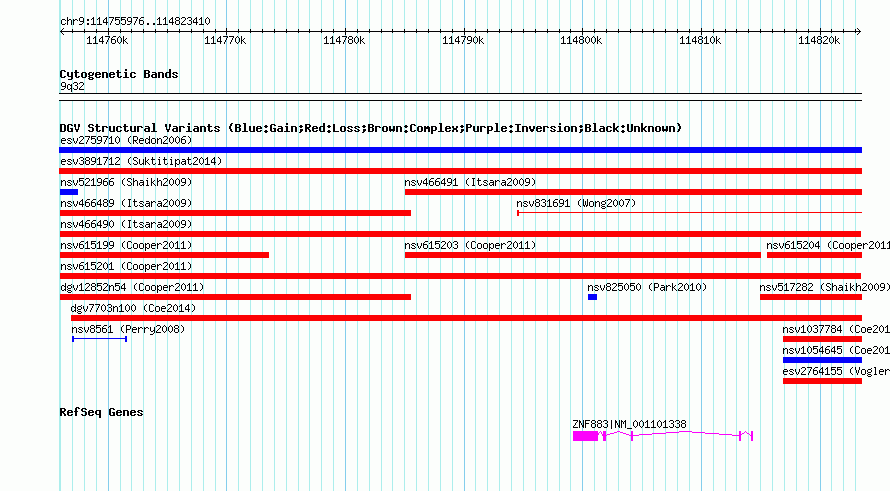890x491 pixels.
Task: Click the Cytogenetic Bands track title
Action: click(119, 74)
